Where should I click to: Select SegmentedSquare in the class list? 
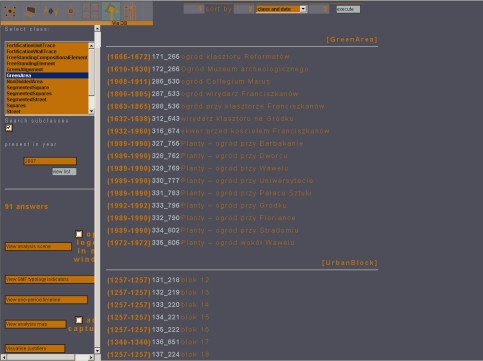(x=47, y=87)
